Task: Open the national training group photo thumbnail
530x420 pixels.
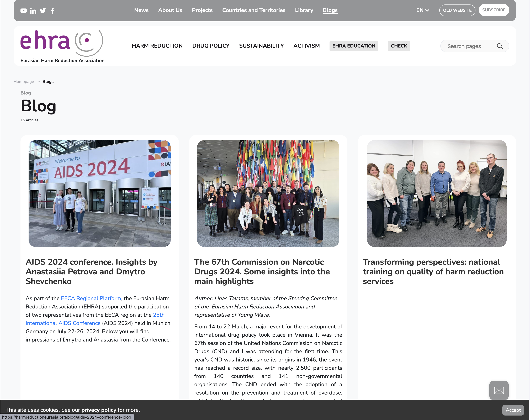Action: (x=437, y=193)
